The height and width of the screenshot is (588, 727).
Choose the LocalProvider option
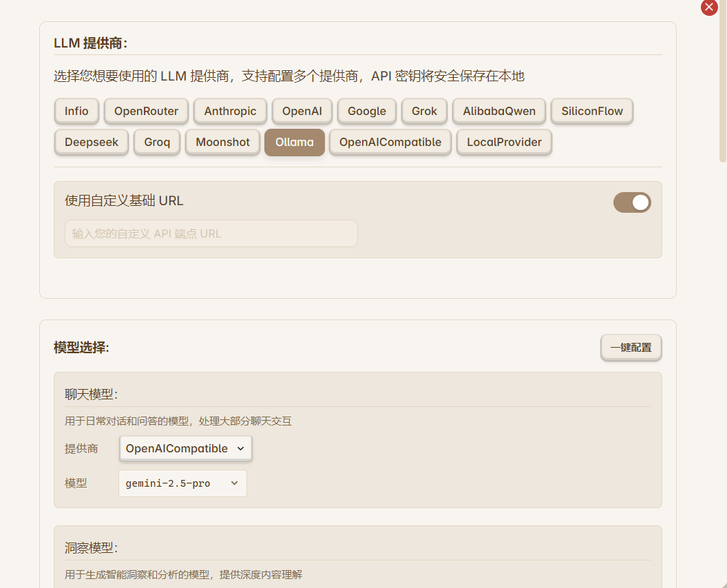coord(504,143)
